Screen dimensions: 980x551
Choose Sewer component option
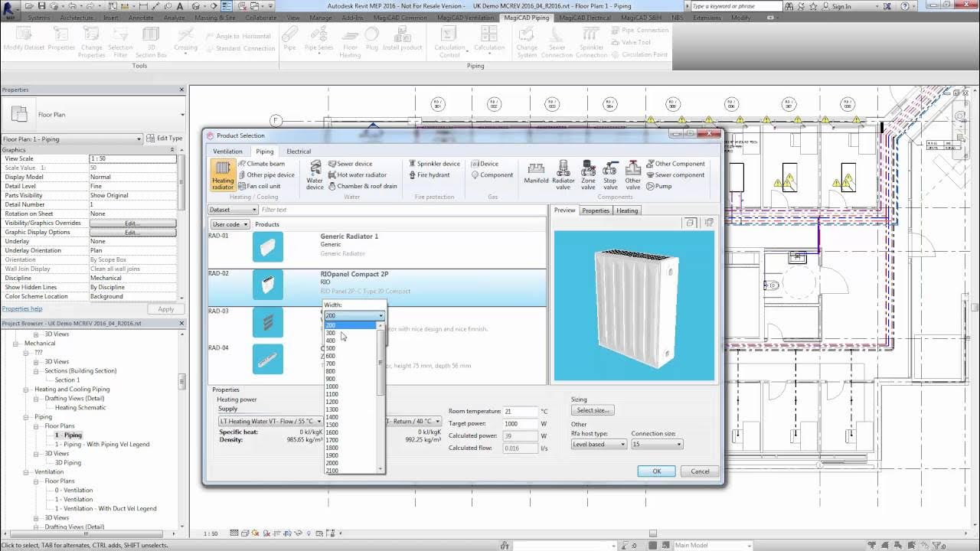point(675,175)
